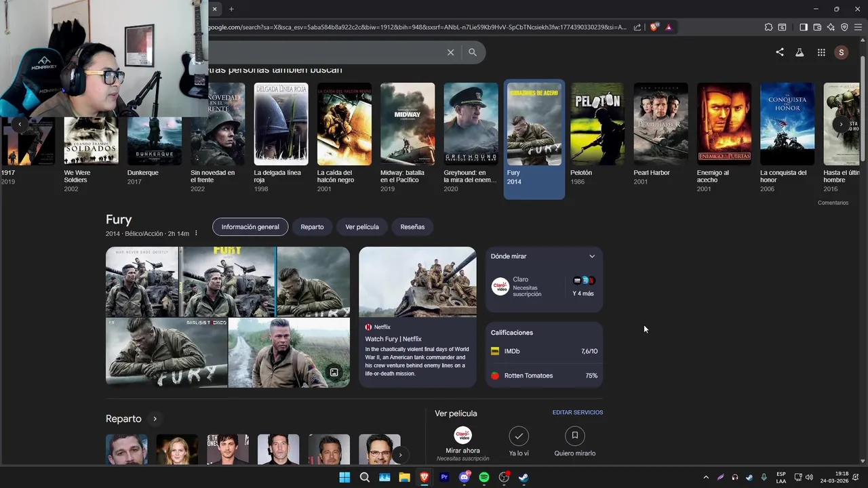Select La caída del halcón negro poster
This screenshot has height=488, width=868.
[344, 124]
